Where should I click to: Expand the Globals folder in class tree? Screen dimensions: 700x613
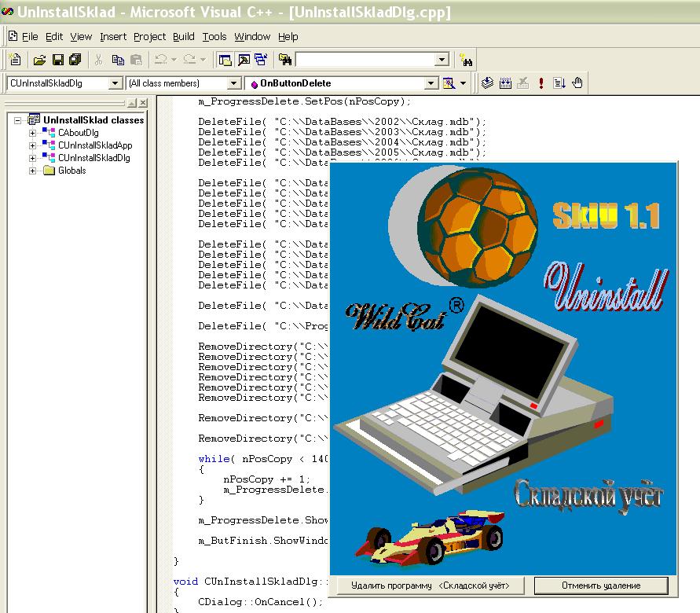coord(33,171)
